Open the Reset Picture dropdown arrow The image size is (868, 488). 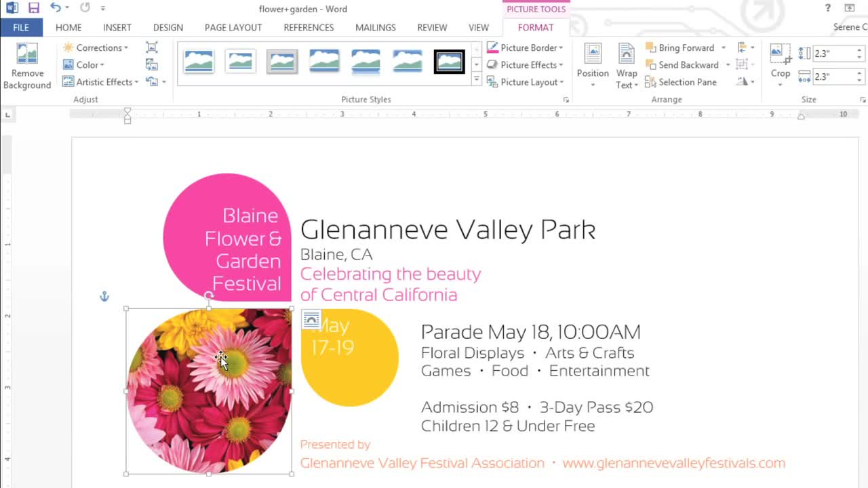(164, 82)
